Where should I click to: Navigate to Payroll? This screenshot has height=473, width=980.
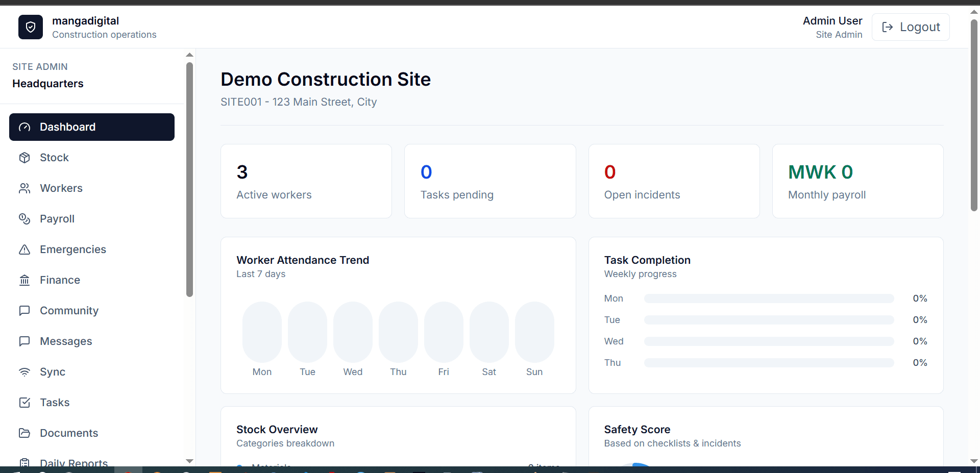pyautogui.click(x=92, y=219)
